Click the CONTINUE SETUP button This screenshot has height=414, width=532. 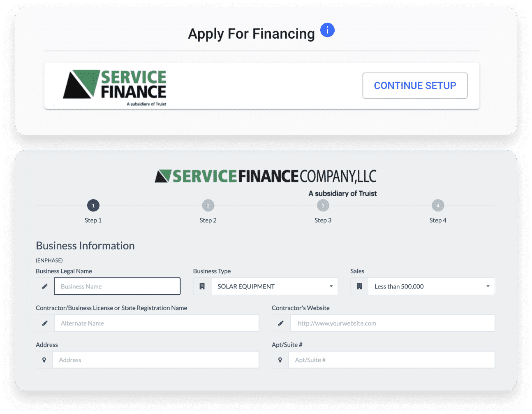[x=415, y=86]
